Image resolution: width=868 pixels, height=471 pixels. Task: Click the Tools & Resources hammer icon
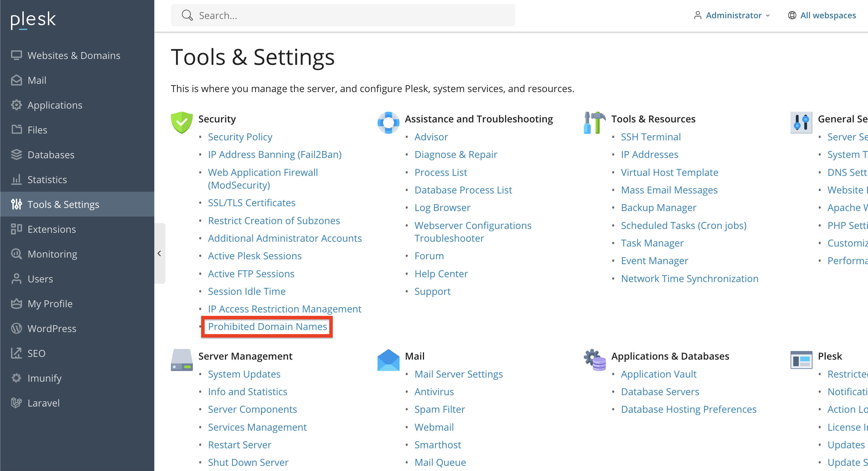click(595, 122)
